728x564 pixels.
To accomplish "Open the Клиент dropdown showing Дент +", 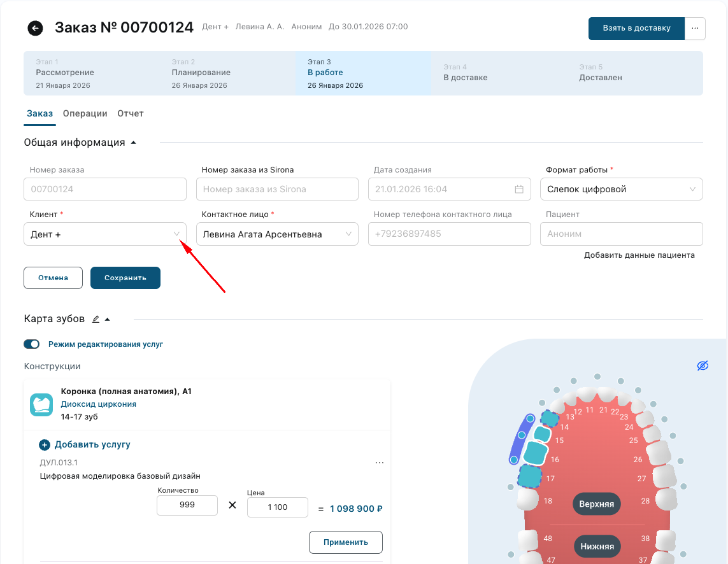I will coord(105,234).
